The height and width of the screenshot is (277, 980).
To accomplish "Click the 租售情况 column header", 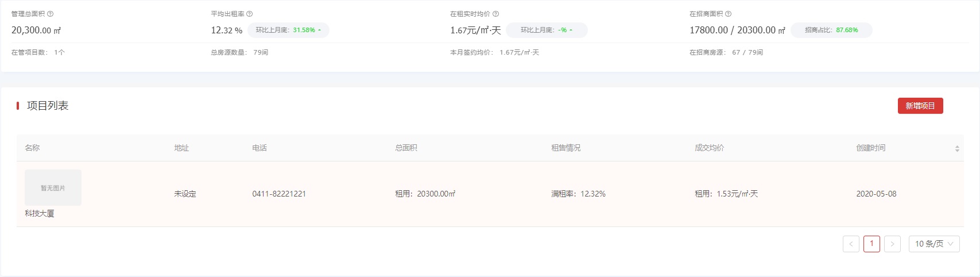I will [x=565, y=148].
